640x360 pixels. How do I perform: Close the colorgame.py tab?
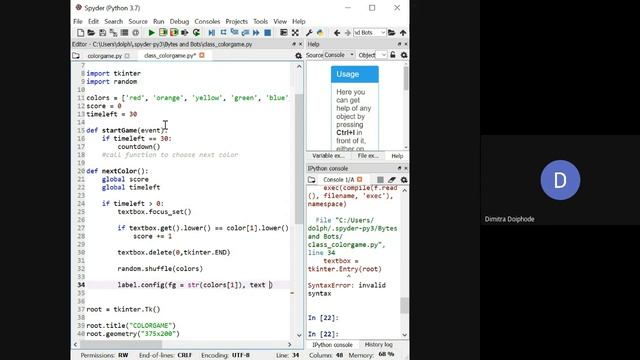coord(127,56)
